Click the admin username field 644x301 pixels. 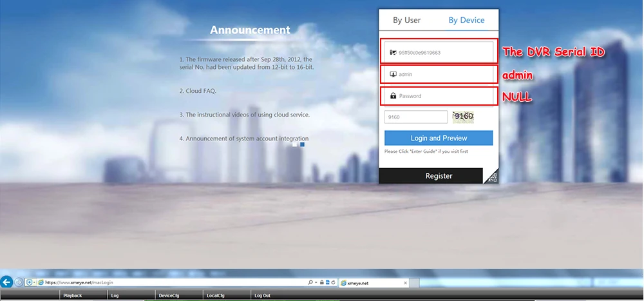pyautogui.click(x=439, y=74)
